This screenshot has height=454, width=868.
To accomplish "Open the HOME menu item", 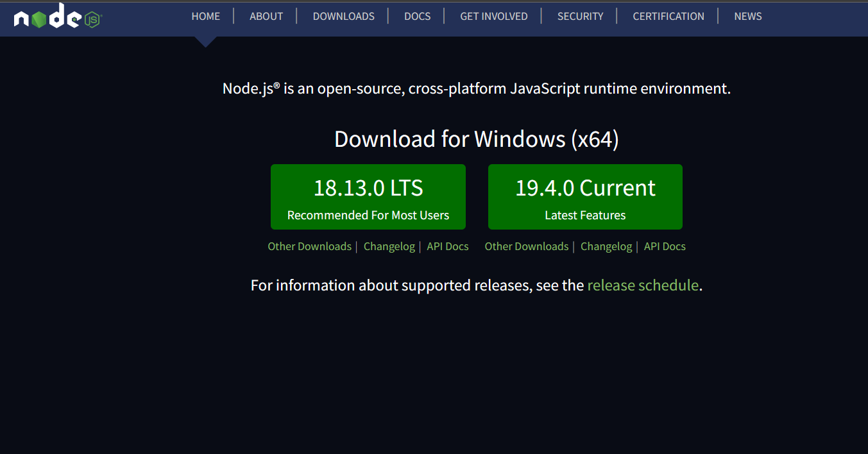I will 205,16.
